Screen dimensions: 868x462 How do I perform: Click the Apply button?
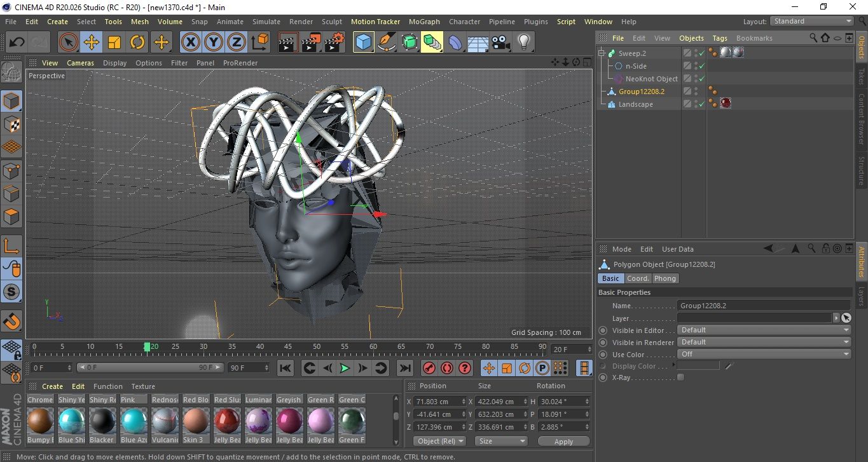click(563, 441)
